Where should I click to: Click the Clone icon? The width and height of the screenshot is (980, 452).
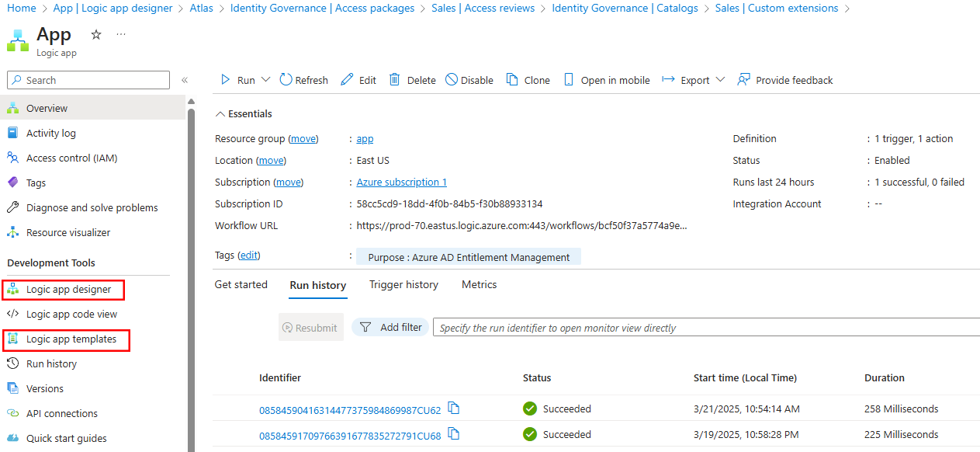(512, 80)
